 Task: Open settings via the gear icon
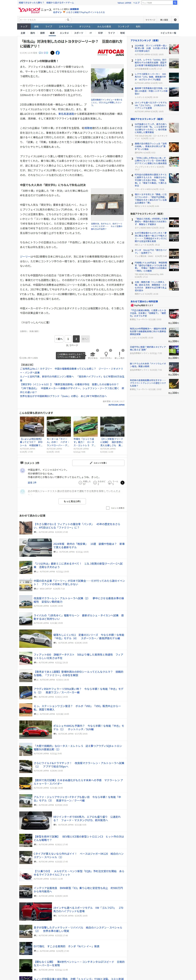(x=175, y=20)
